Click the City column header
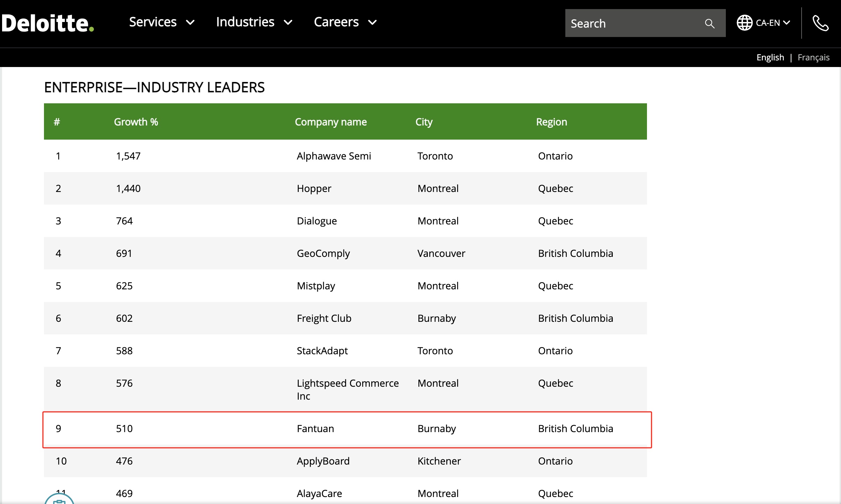841x504 pixels. pyautogui.click(x=424, y=122)
